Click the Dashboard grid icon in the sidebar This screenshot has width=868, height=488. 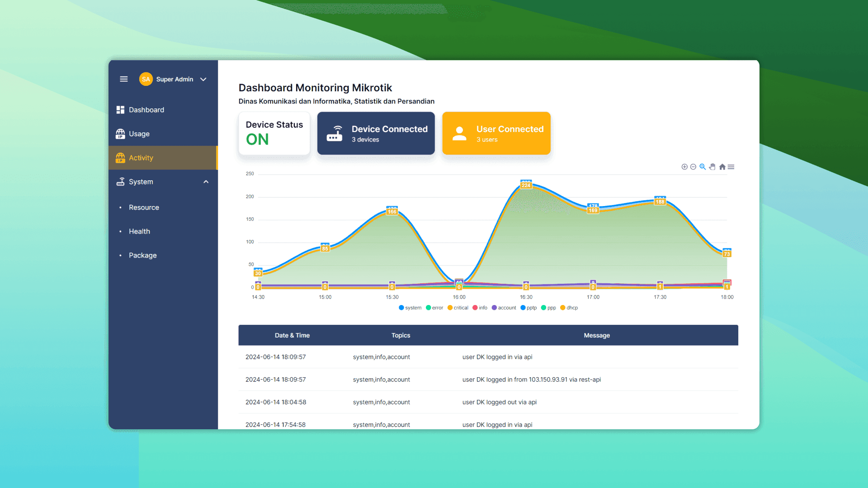(120, 109)
